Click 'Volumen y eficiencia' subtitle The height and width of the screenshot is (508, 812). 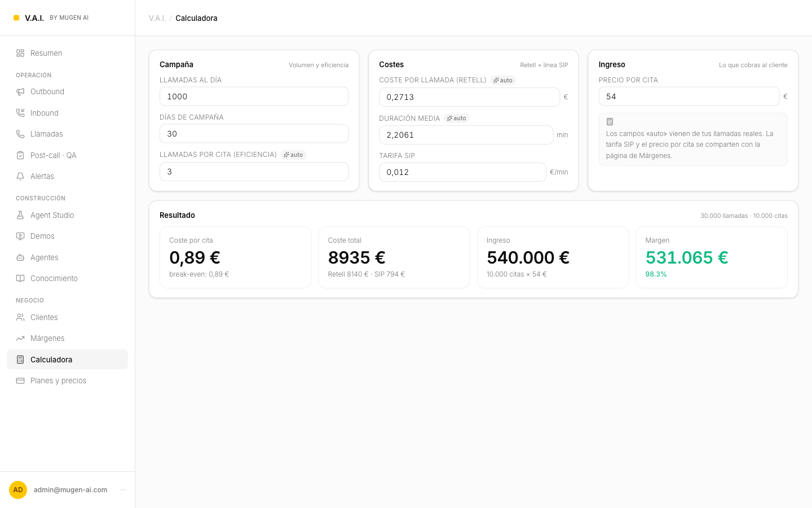click(319, 65)
